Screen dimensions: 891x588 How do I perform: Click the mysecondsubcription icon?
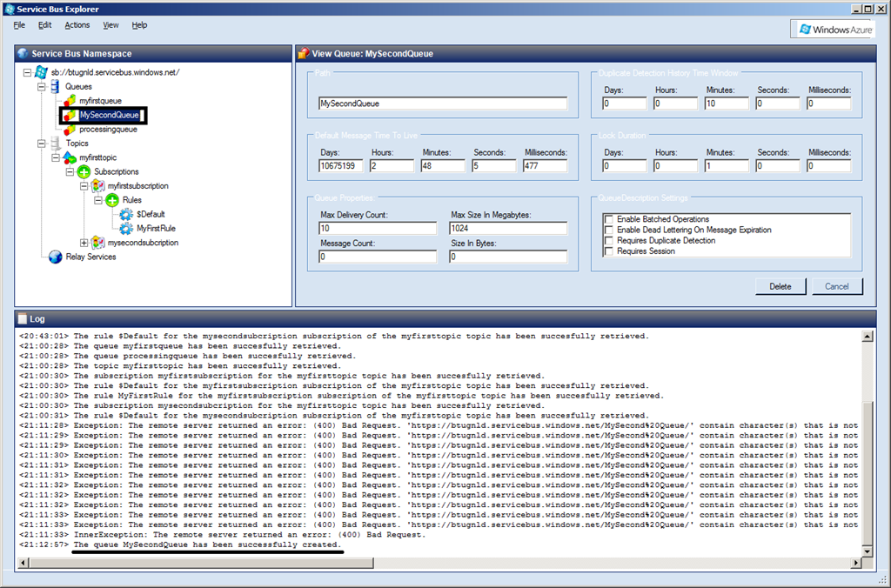coord(97,243)
